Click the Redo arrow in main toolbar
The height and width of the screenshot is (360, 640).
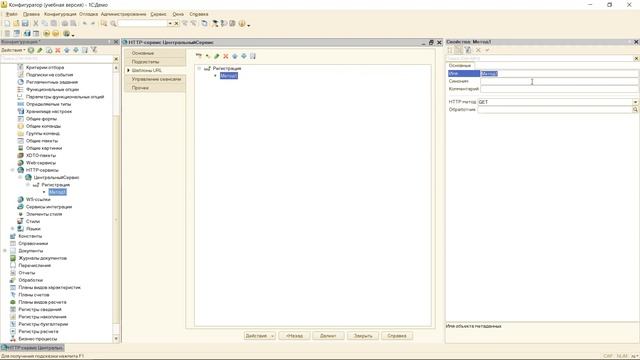click(x=93, y=24)
